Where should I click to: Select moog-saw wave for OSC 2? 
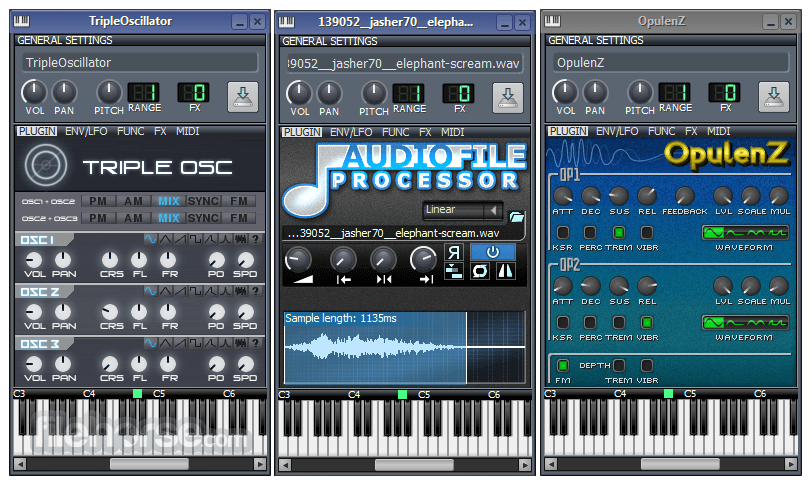[x=211, y=291]
